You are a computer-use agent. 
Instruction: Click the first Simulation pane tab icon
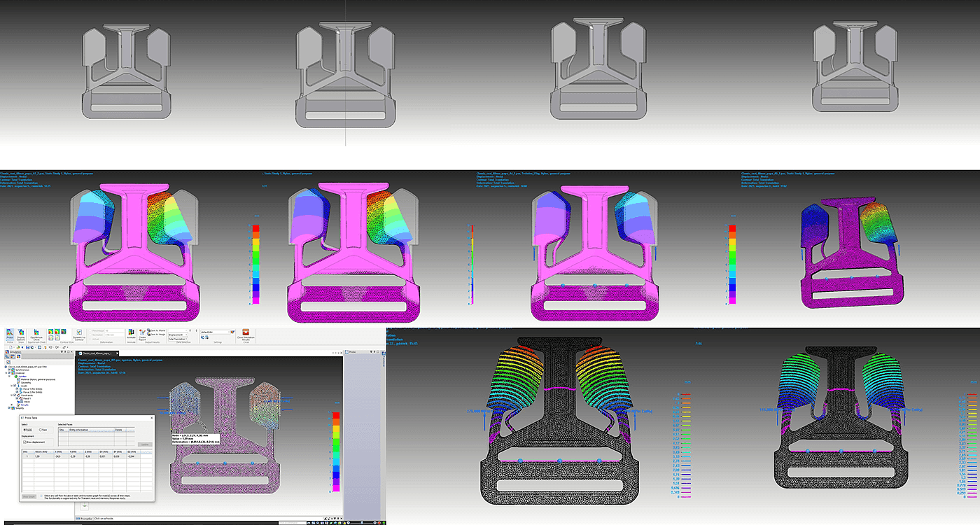pos(6,356)
